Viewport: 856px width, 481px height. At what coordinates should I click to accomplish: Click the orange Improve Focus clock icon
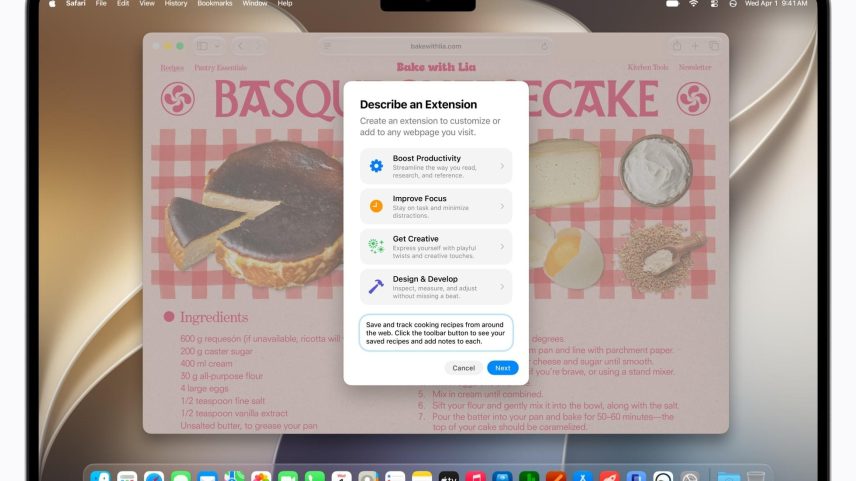(x=376, y=206)
